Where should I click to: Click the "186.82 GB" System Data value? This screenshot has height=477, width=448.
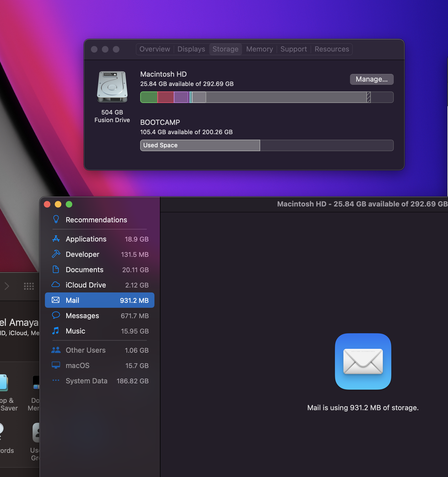[x=133, y=381]
